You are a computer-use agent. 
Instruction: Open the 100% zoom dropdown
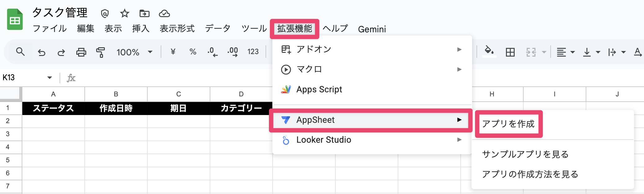tap(134, 52)
